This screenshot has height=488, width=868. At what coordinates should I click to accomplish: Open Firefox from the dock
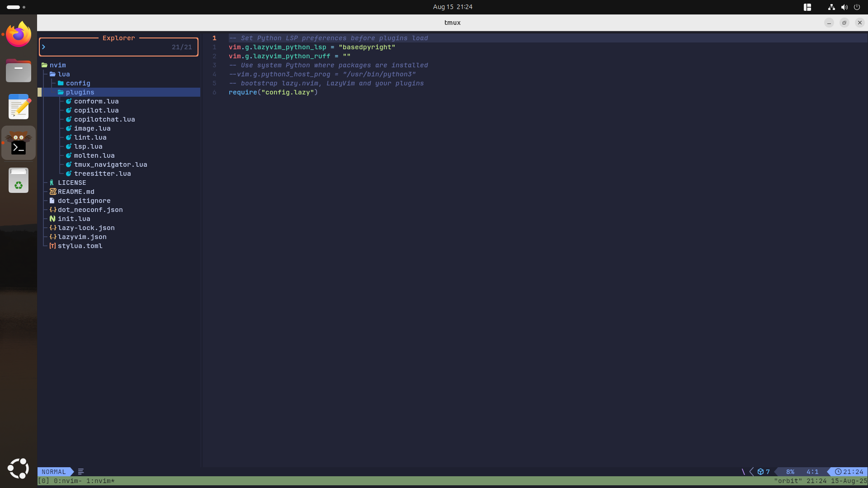tap(19, 34)
